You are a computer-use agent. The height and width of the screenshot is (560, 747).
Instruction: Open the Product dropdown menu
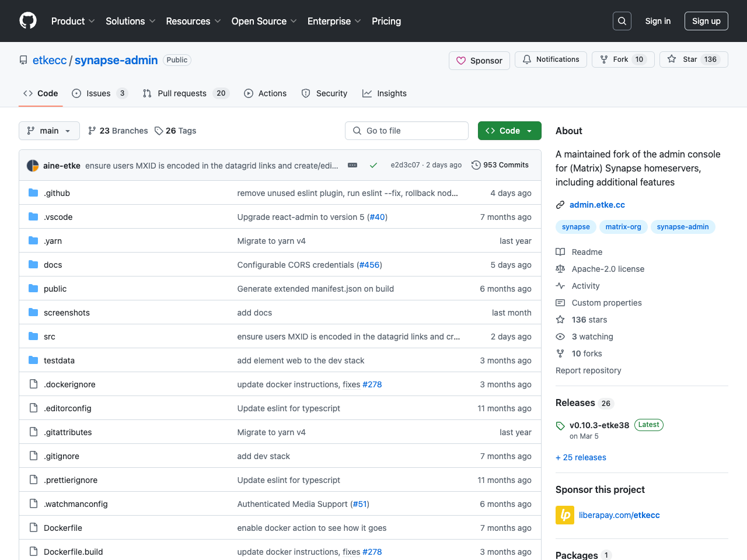[x=73, y=21]
